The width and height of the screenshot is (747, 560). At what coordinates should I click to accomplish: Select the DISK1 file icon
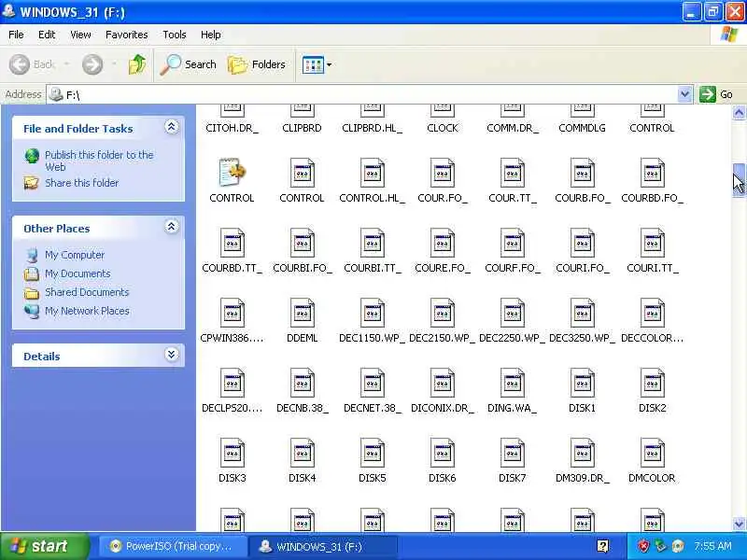tap(582, 383)
